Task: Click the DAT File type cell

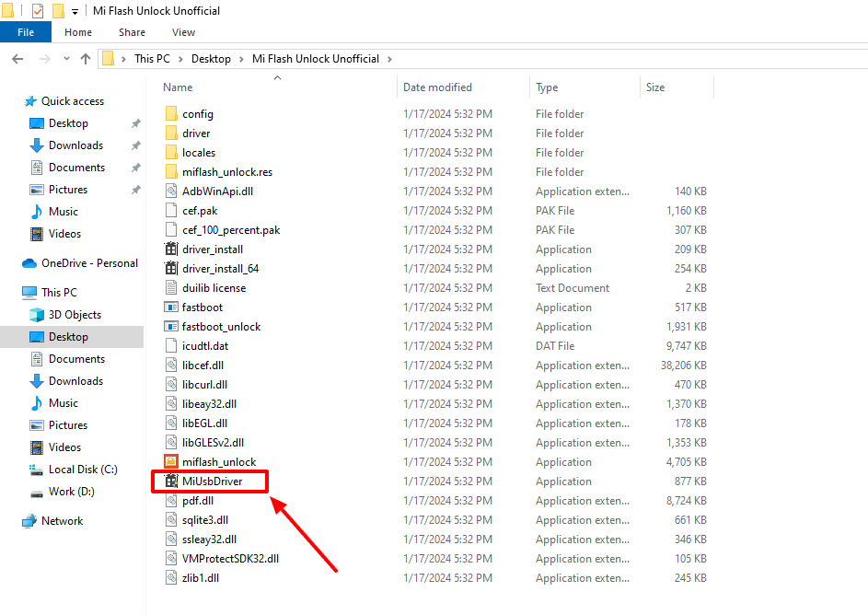Action: coord(555,346)
